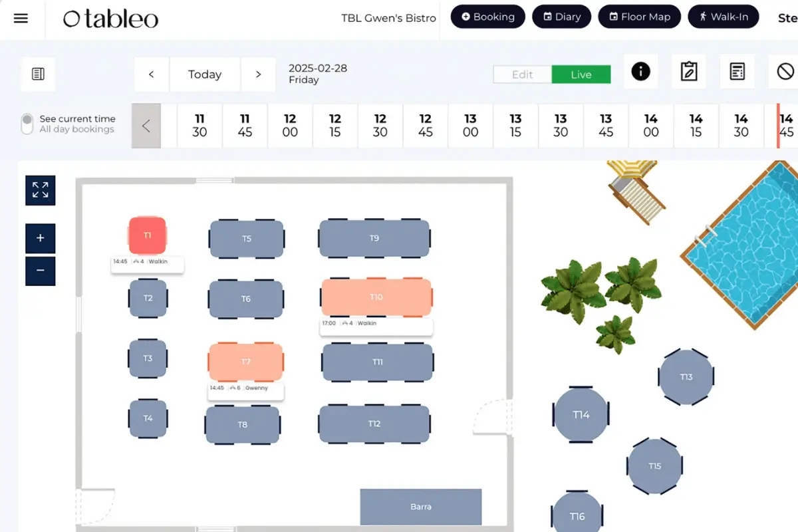Select the 13:45 time slot

(606, 126)
